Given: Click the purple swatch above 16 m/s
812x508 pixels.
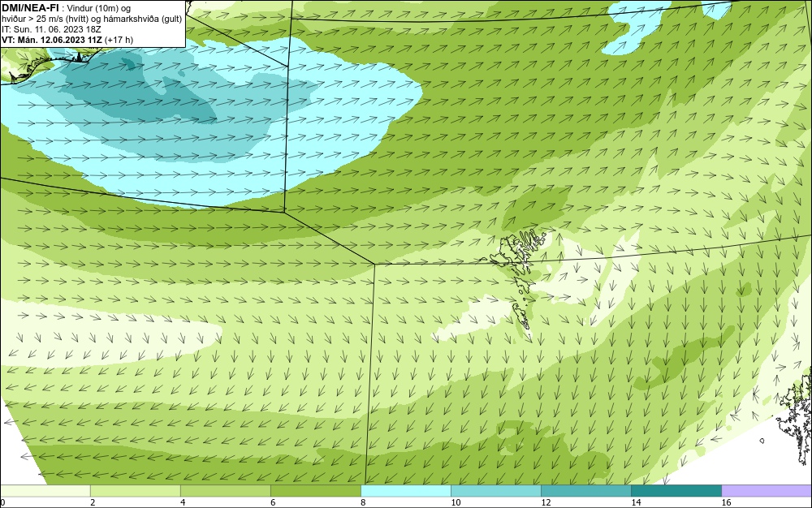Looking at the screenshot, I should pyautogui.click(x=767, y=490).
